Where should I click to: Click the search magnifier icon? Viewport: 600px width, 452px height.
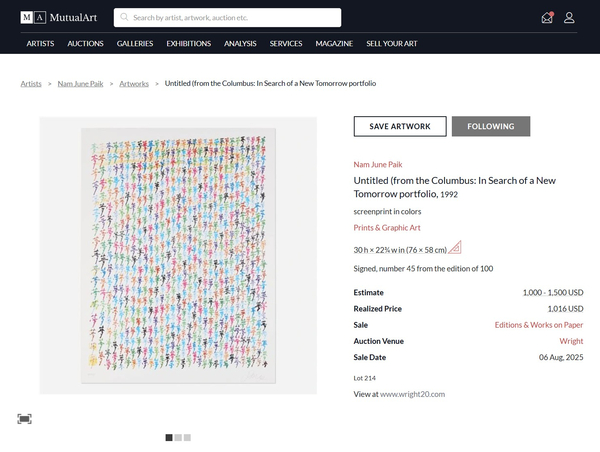coord(124,17)
